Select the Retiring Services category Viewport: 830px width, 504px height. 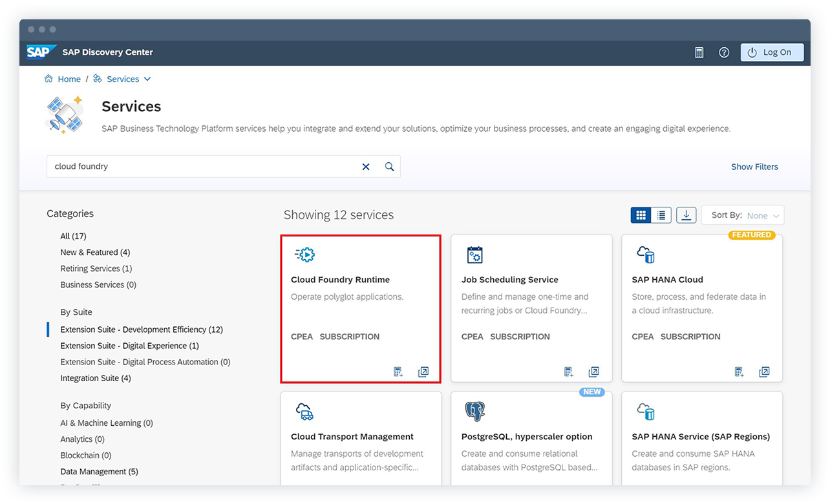click(x=96, y=268)
